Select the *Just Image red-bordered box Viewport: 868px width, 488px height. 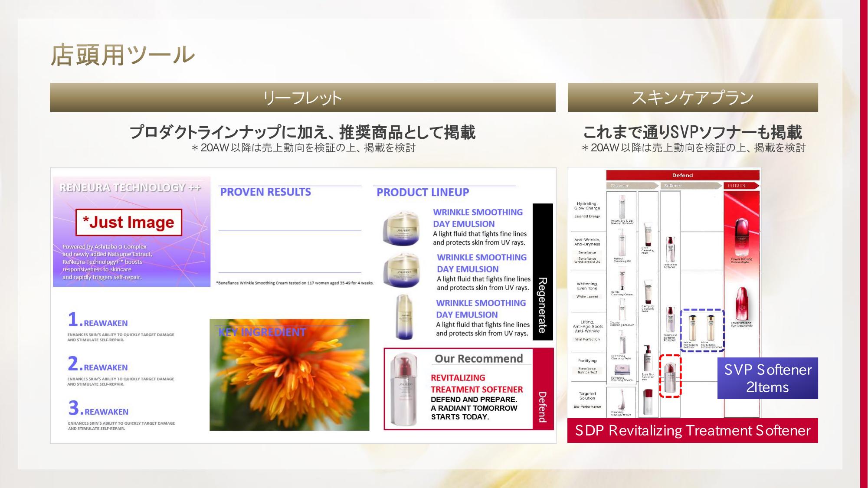coord(129,223)
